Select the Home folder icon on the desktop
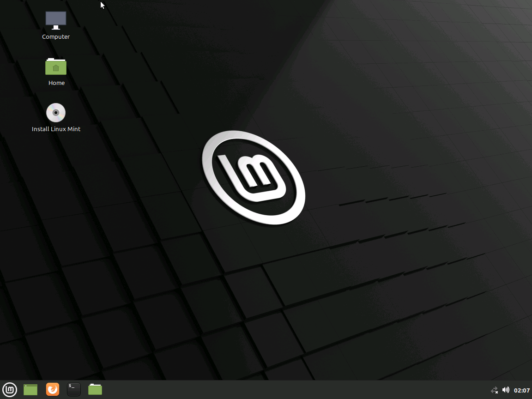Screen dimensions: 532x399 tap(55, 66)
